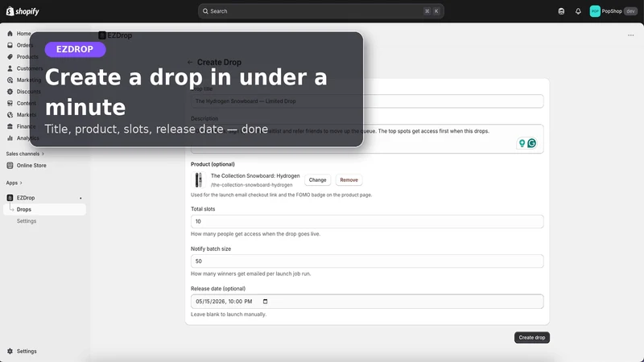Click the Discounts icon in sidebar
This screenshot has width=644, height=362.
10,92
